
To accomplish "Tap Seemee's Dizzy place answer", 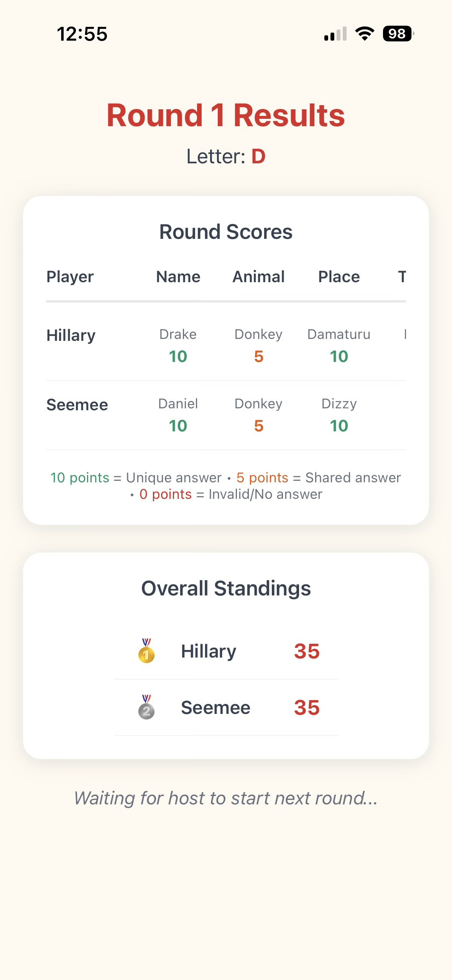I will (339, 404).
